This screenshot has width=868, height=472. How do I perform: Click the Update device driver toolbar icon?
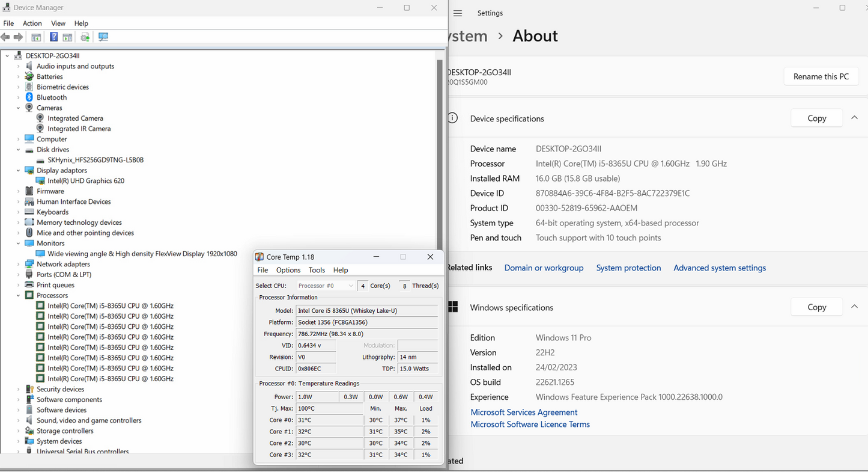point(85,37)
